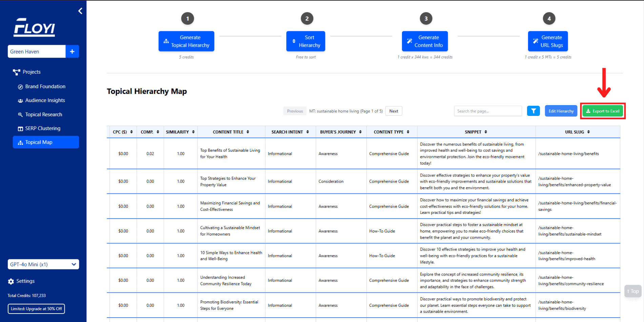Open the filter funnel icon button
The height and width of the screenshot is (322, 644).
click(x=534, y=111)
